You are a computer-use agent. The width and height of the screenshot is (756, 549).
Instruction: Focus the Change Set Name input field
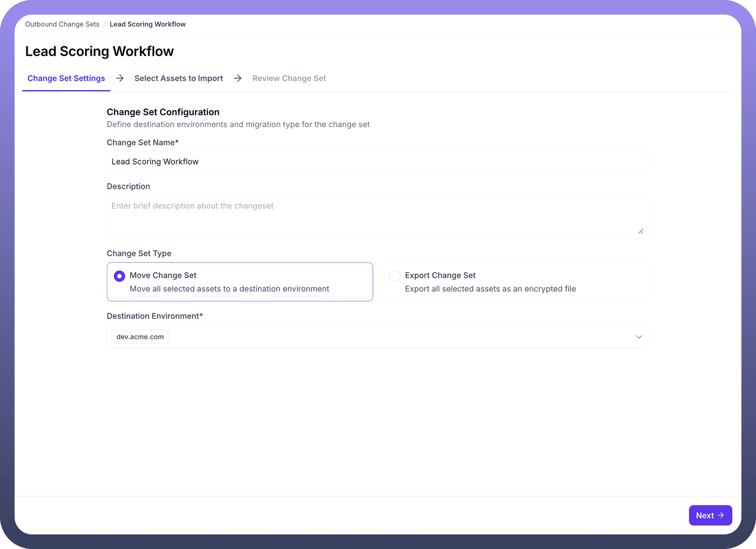377,161
